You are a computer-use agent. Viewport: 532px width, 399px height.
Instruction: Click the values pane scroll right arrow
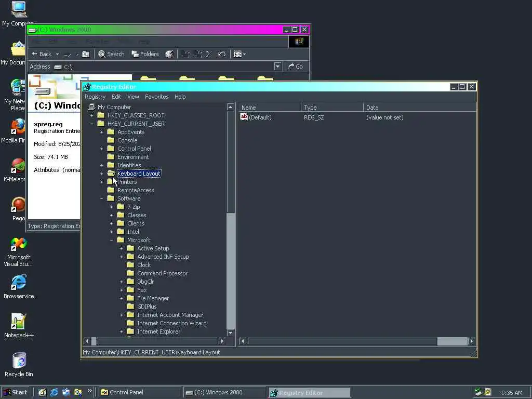472,341
